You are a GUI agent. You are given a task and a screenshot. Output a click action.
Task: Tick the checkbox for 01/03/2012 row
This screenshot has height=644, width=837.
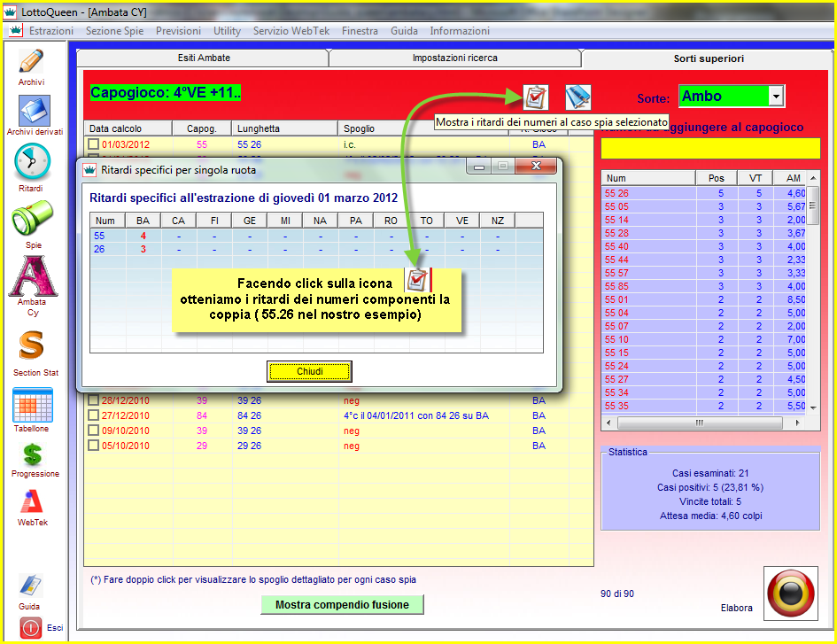point(93,144)
